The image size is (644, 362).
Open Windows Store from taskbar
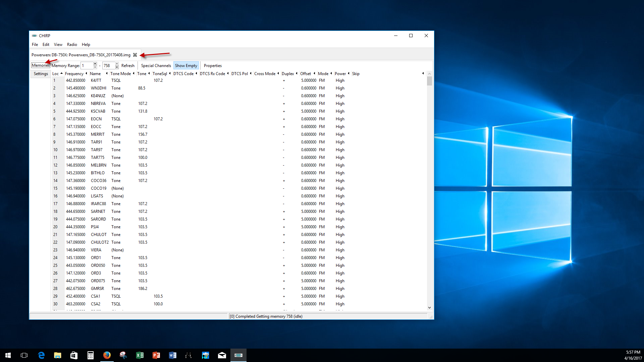click(x=74, y=355)
